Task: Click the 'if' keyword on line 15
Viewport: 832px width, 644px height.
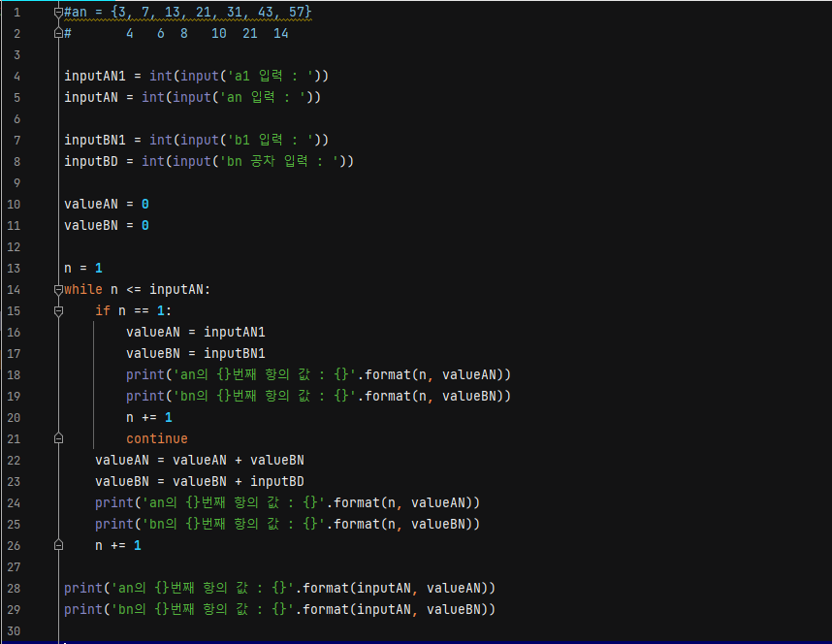Action: 103,311
